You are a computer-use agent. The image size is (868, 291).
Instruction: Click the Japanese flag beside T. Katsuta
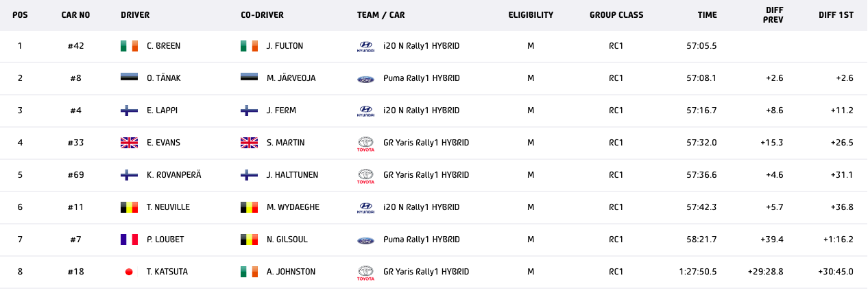click(129, 272)
